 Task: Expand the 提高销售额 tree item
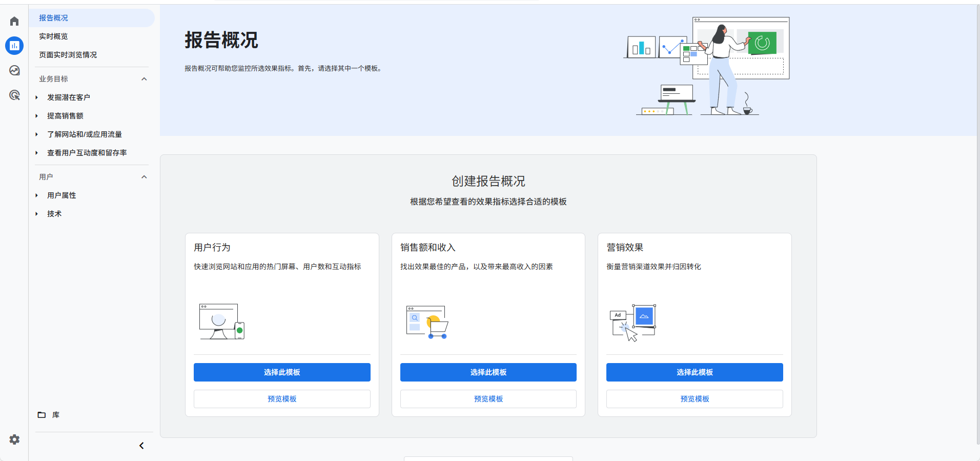[x=37, y=116]
